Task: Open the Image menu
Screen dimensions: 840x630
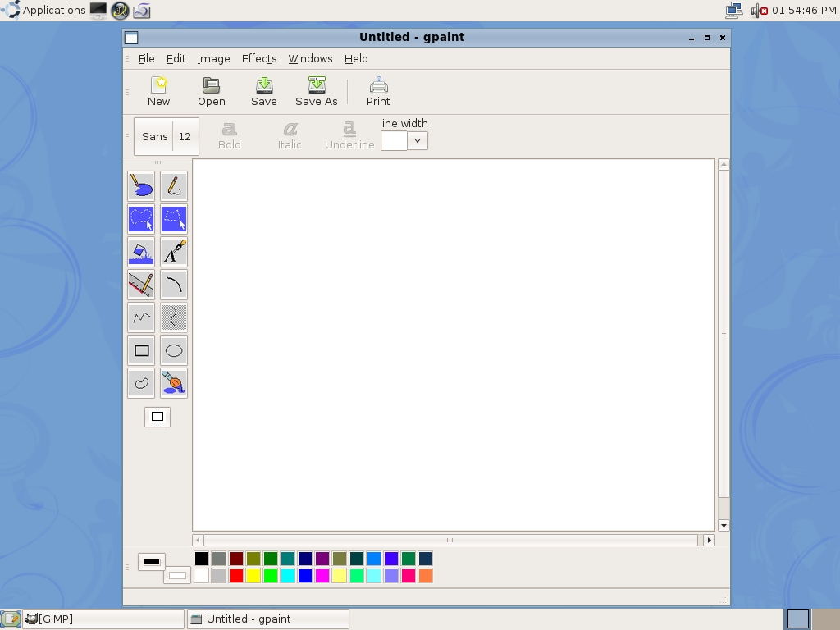Action: pyautogui.click(x=213, y=59)
